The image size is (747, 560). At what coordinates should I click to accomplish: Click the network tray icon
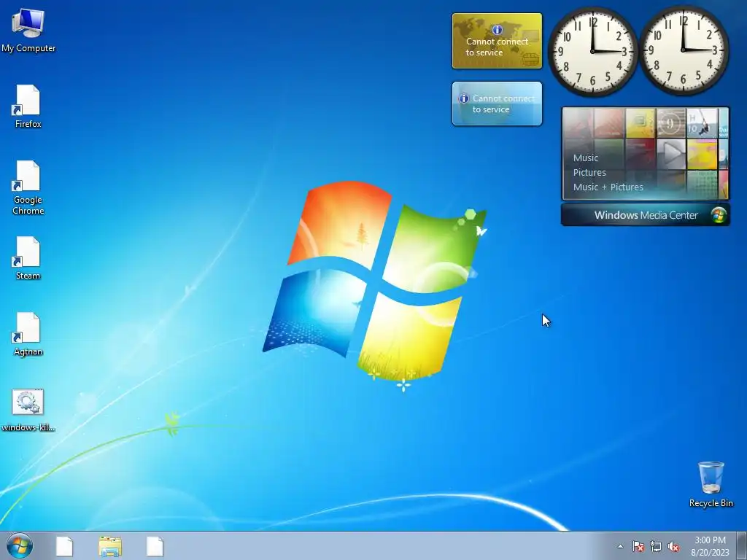click(656, 546)
